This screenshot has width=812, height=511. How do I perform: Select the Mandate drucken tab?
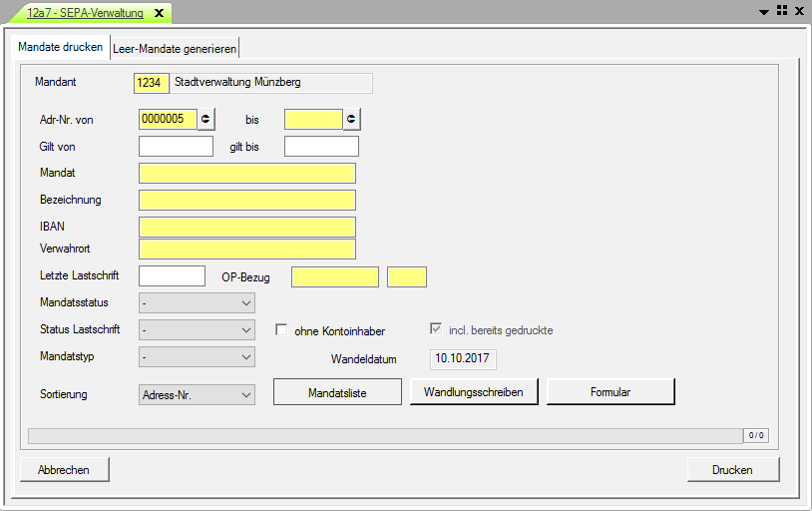coord(60,48)
